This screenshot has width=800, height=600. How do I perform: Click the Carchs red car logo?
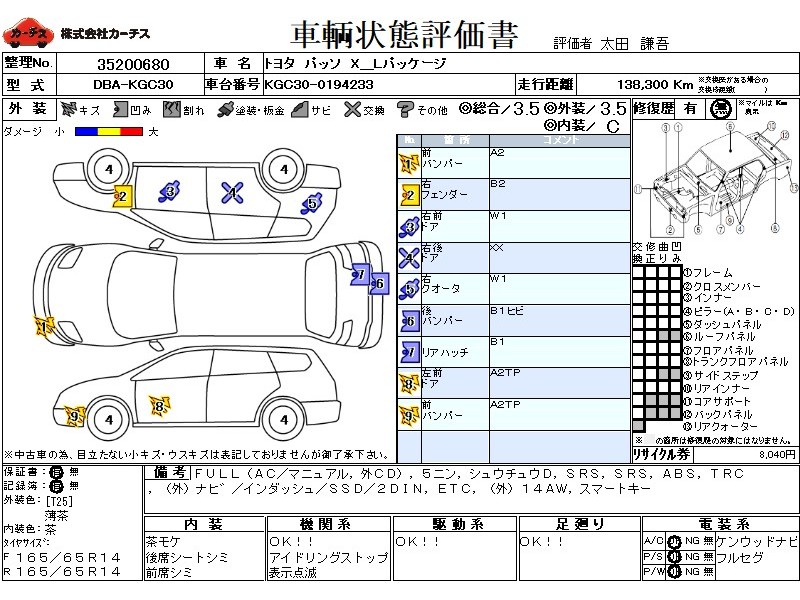(28, 33)
